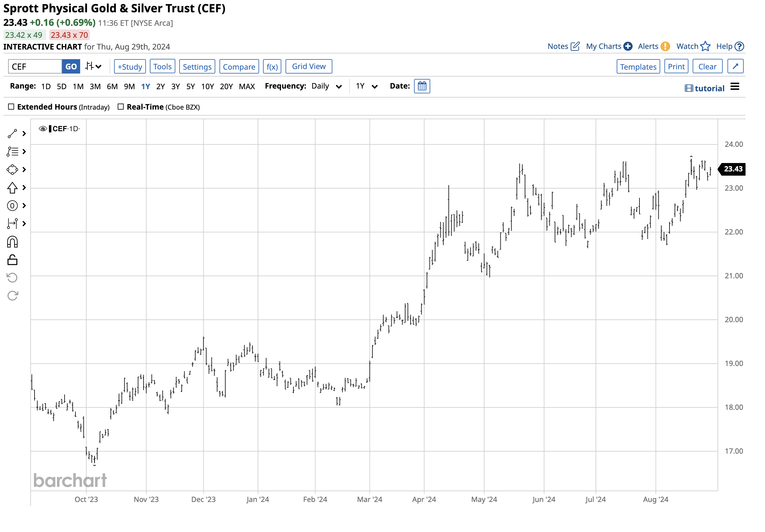
Task: Click the unlock drawings padlock icon
Action: 12,260
